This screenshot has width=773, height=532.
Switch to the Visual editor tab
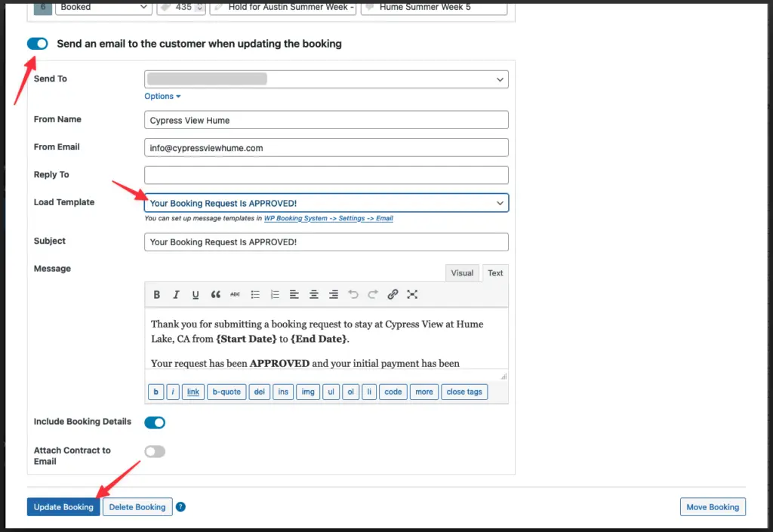pos(462,273)
